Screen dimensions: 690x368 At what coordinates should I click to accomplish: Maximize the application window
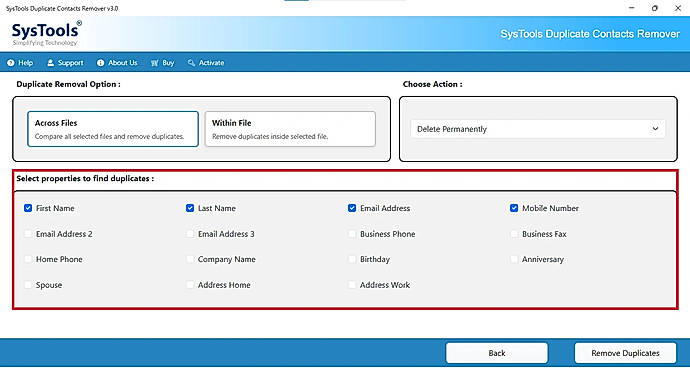tap(655, 8)
